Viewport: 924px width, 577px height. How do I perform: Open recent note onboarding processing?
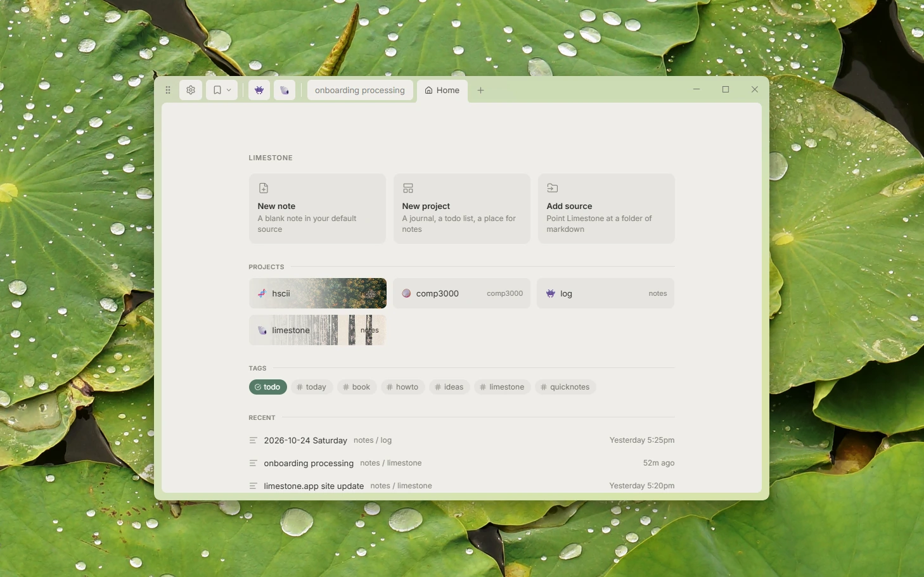coord(462,463)
